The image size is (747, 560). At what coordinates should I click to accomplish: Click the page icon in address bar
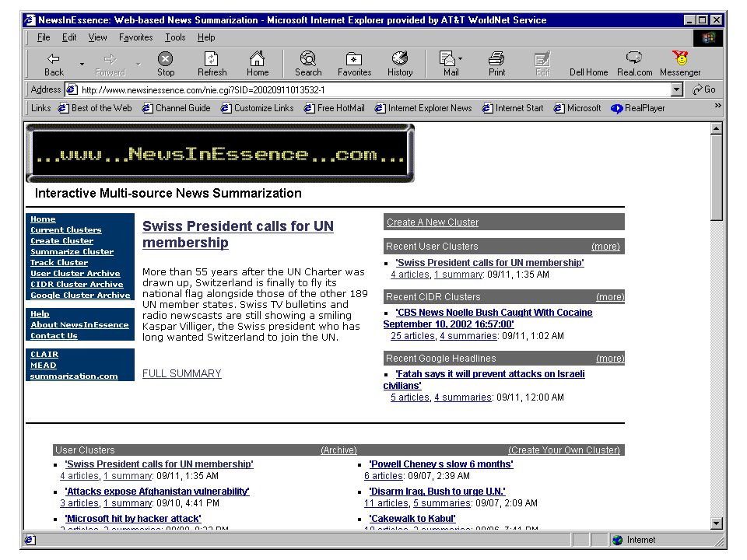click(72, 89)
